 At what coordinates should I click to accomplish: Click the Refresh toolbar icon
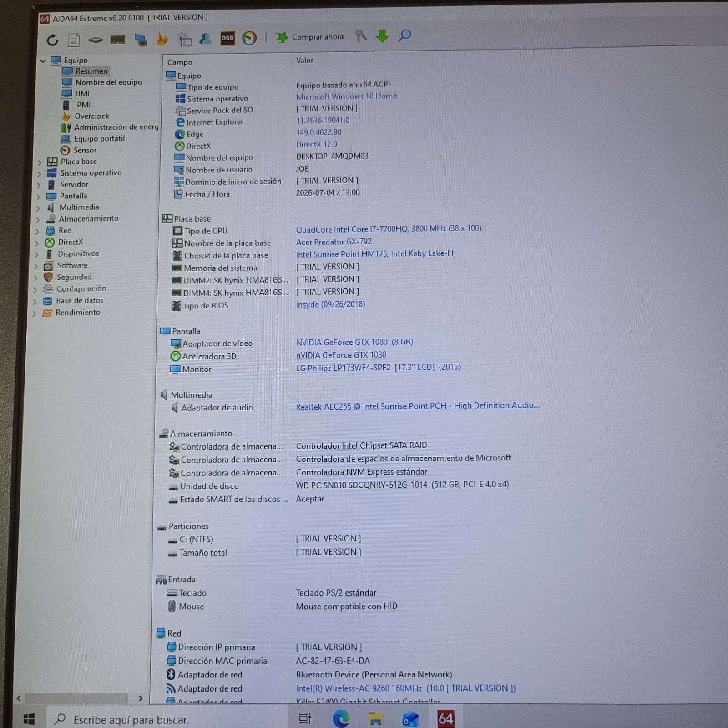pyautogui.click(x=52, y=40)
